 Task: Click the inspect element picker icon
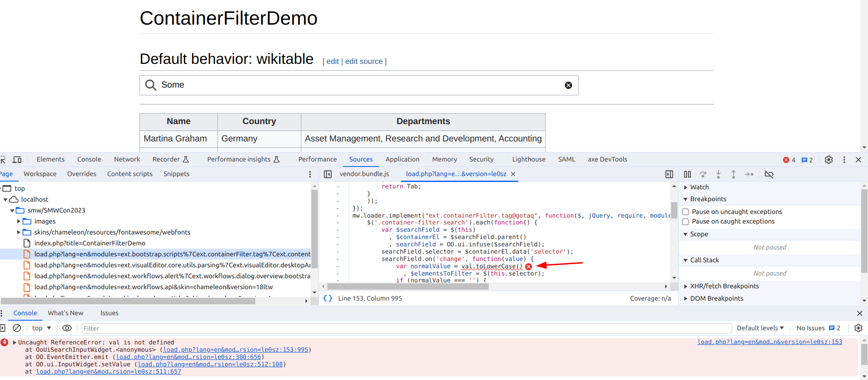pos(3,160)
